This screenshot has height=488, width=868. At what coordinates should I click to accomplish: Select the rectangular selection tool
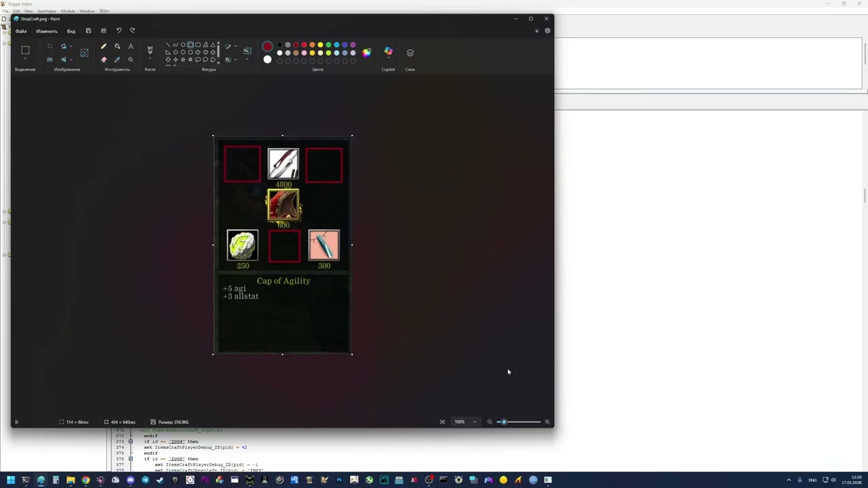(x=25, y=50)
